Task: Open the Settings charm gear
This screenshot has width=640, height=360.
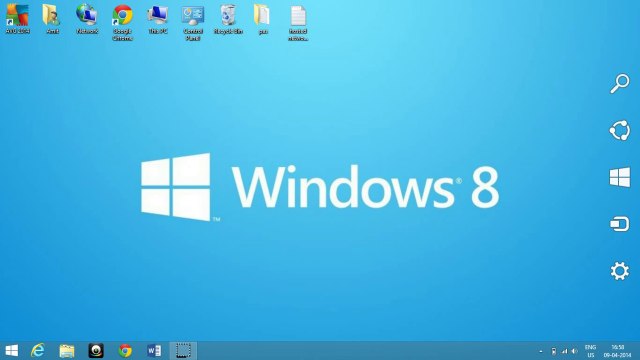Action: (620, 271)
